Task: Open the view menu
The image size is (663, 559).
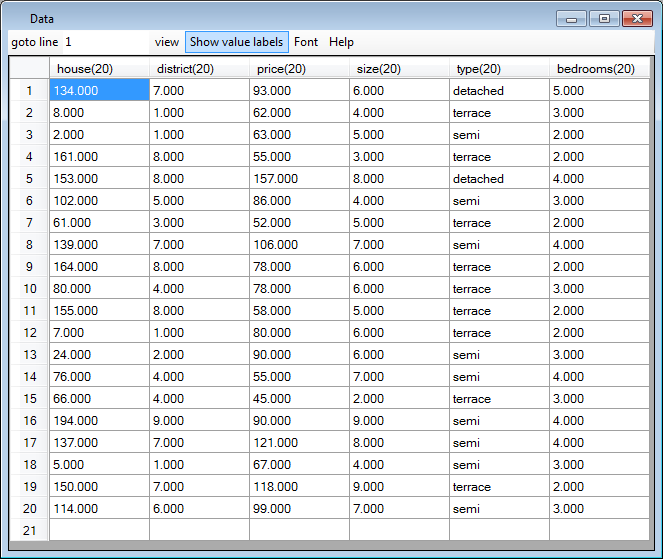Action: pos(167,42)
